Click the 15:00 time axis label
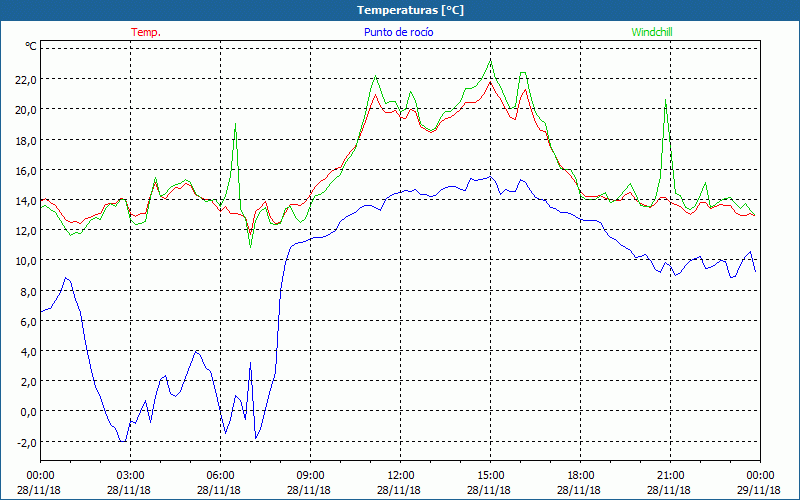 490,476
